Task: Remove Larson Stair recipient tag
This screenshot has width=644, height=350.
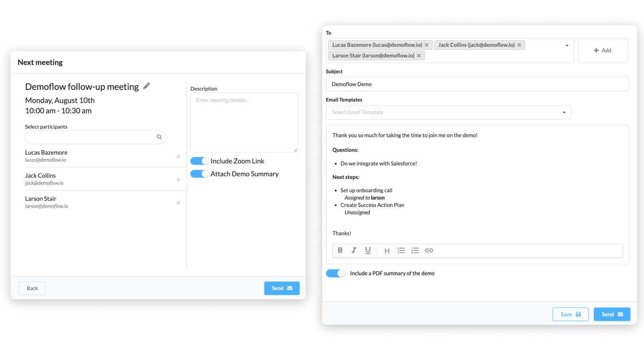Action: point(419,56)
